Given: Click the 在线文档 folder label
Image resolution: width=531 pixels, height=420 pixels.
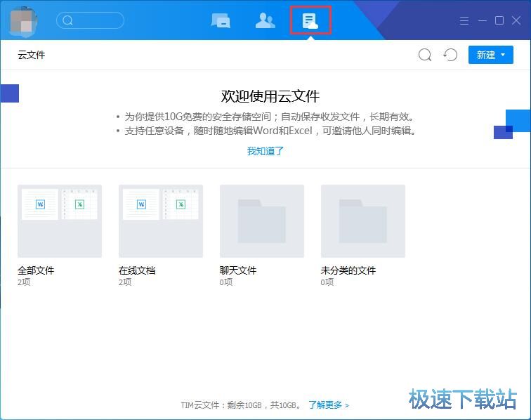Looking at the screenshot, I should click(137, 270).
